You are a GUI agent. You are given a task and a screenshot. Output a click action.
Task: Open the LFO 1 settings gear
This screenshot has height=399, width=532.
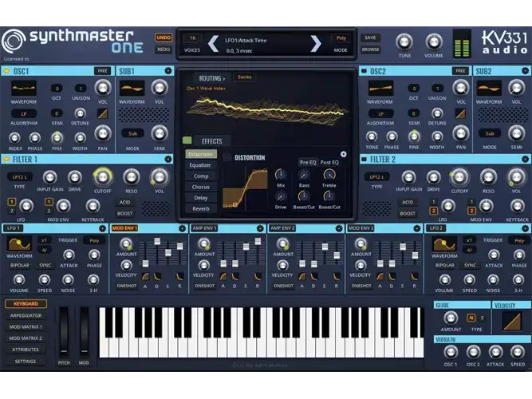[x=102, y=228]
